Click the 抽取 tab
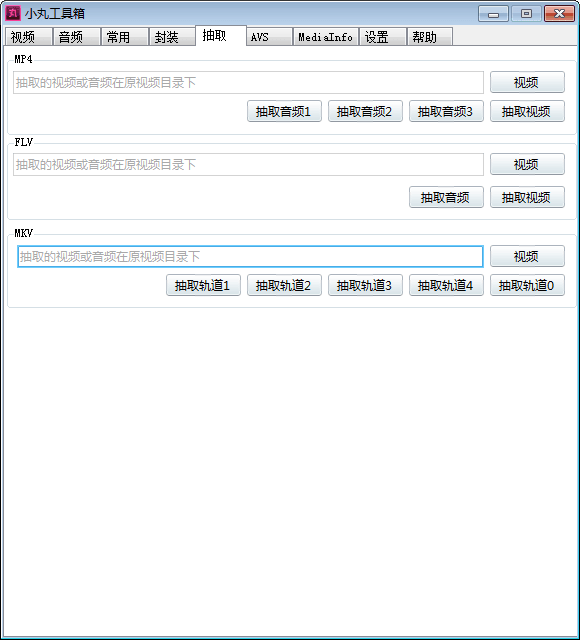This screenshot has width=580, height=640. 221,36
